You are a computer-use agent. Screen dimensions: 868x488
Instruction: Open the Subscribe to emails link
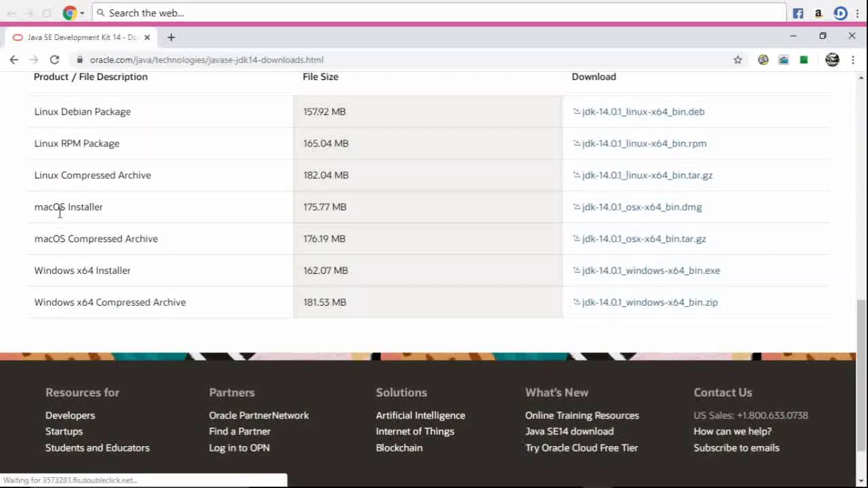pos(736,448)
